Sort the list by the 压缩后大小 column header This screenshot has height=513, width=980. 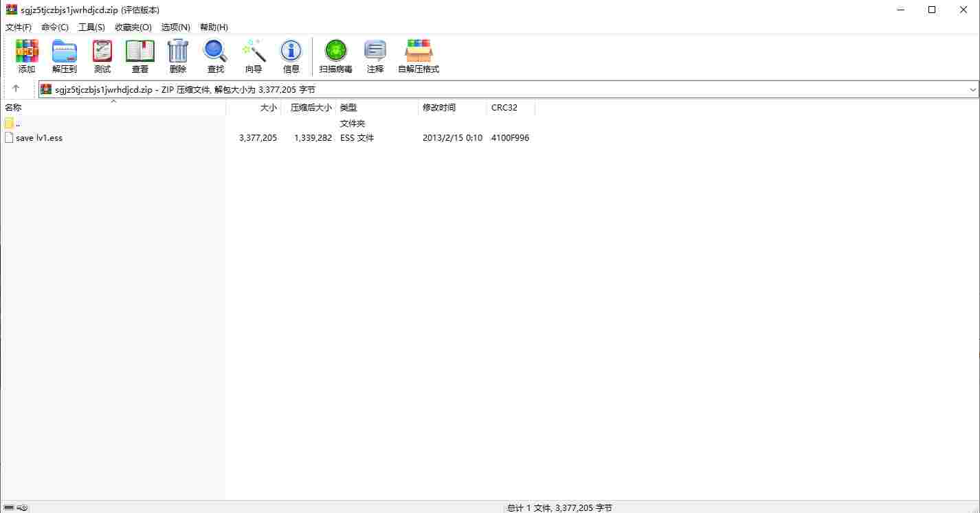(309, 108)
